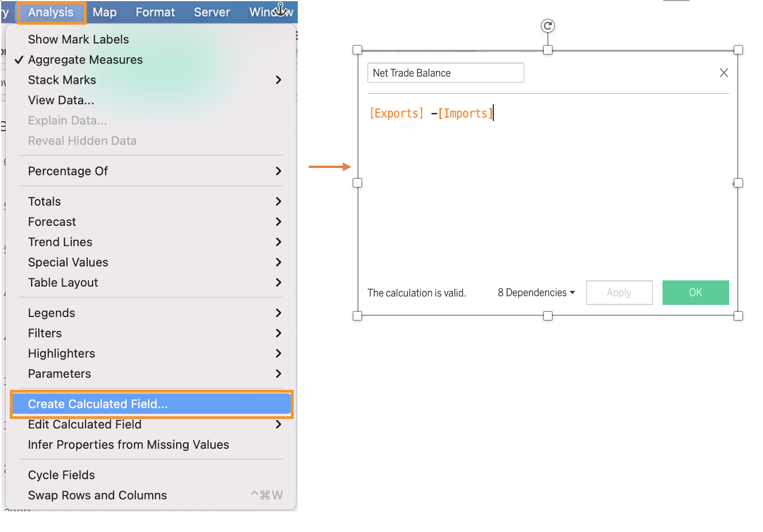Click the anchor icon in menu bar
763x532 pixels.
click(281, 9)
